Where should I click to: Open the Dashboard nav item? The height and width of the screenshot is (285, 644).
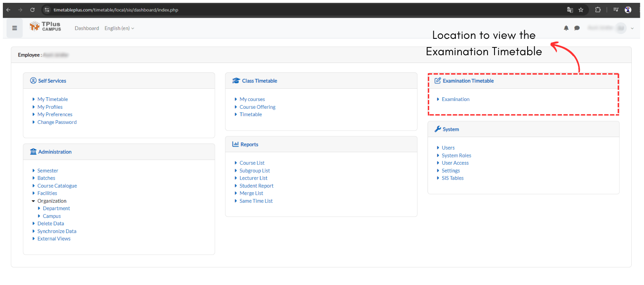[87, 28]
